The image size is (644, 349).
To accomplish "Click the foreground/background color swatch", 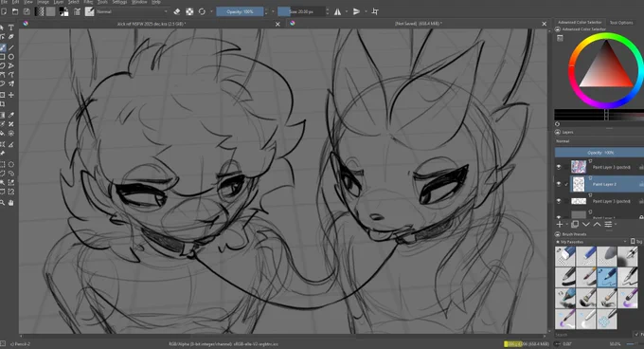I will [x=63, y=11].
